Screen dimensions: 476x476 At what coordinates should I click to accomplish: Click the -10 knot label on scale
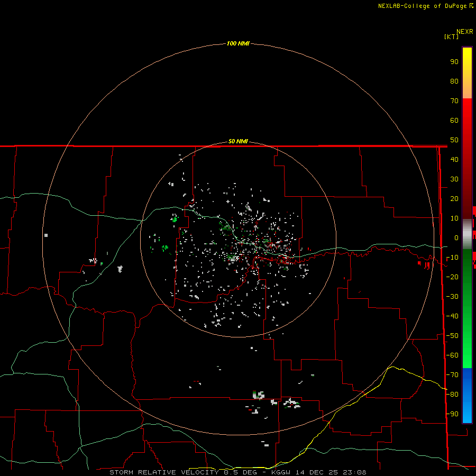click(x=452, y=258)
